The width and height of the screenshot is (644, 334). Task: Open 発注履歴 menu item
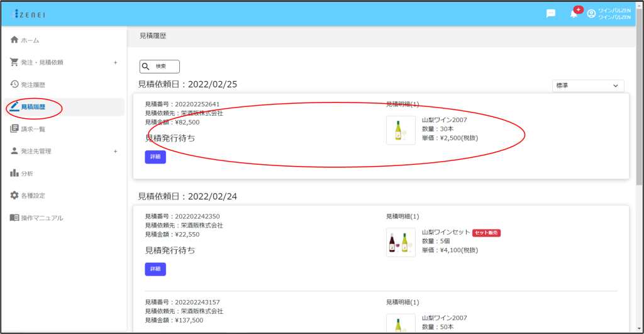click(x=33, y=85)
